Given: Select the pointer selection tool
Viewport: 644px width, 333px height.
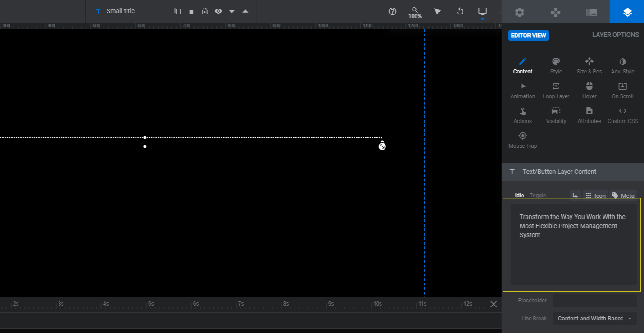Looking at the screenshot, I should pyautogui.click(x=438, y=11).
